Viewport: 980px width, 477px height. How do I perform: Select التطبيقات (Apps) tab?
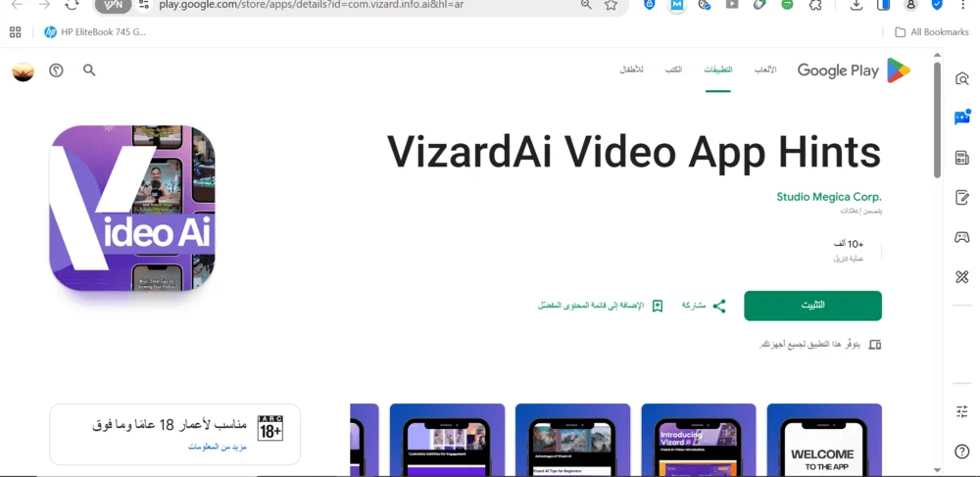click(x=718, y=70)
